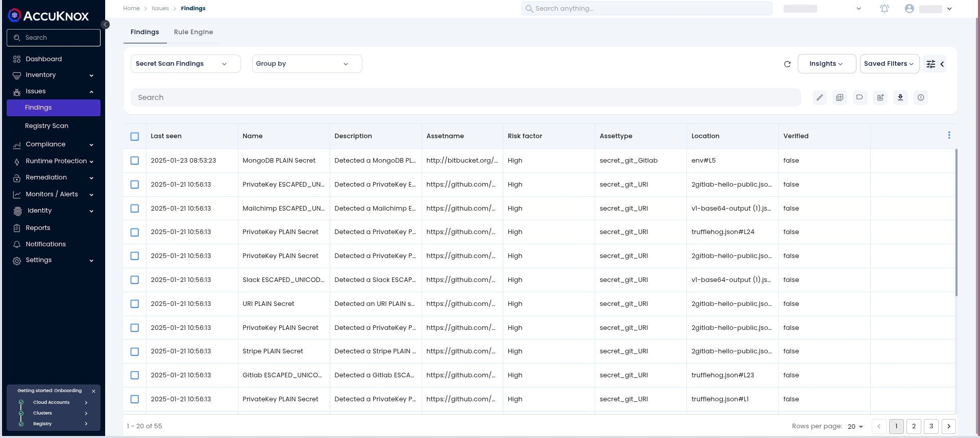
Task: Open the Saved Filters menu
Action: [x=890, y=64]
